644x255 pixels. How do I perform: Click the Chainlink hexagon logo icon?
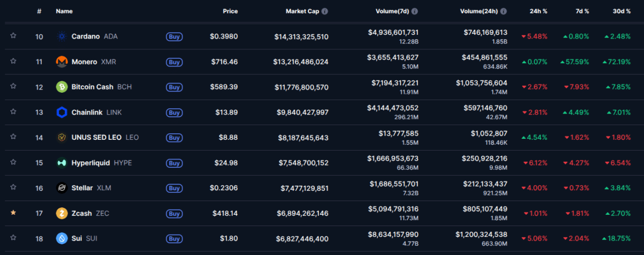tap(62, 112)
